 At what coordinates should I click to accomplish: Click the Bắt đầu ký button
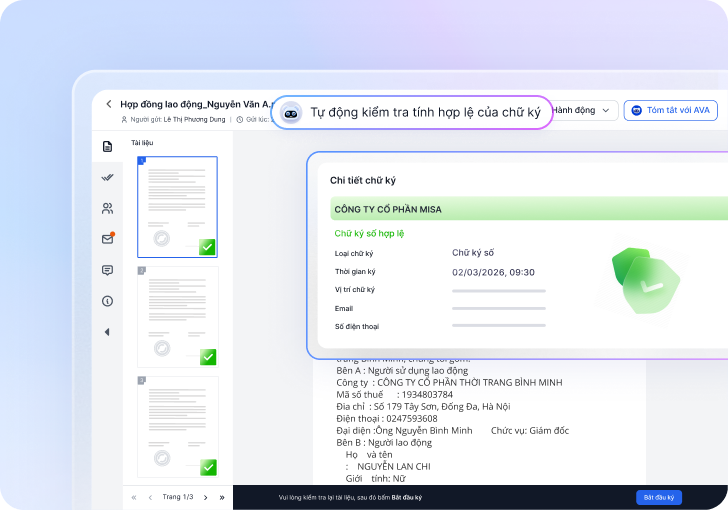pos(659,497)
